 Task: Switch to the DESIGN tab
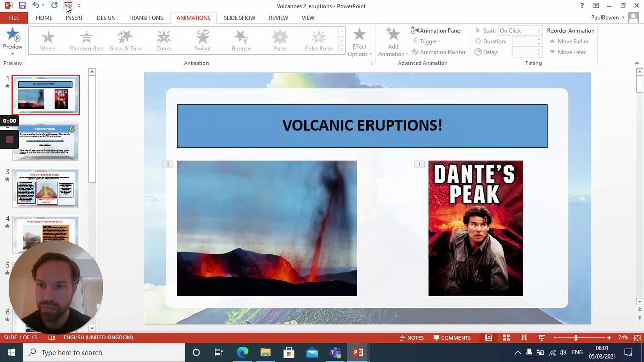coord(106,18)
